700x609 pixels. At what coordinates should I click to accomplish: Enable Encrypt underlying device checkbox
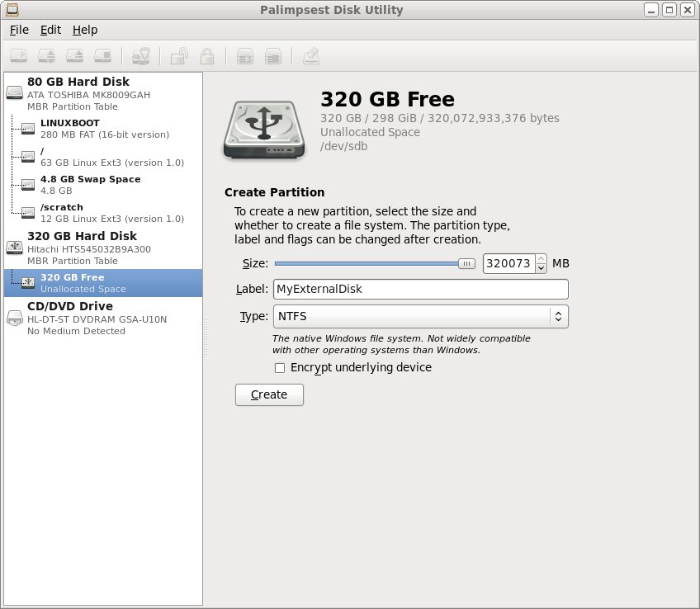coord(280,368)
